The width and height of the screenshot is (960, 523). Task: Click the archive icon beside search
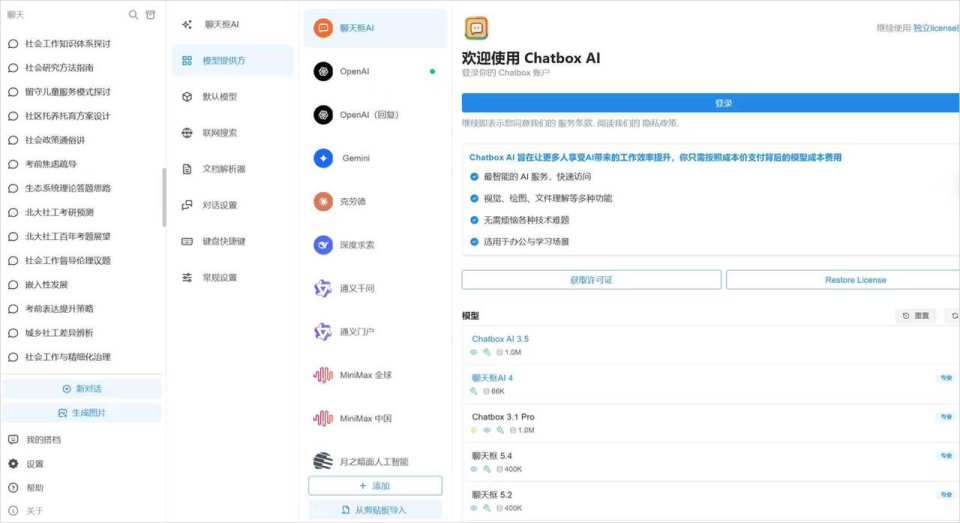pyautogui.click(x=150, y=15)
